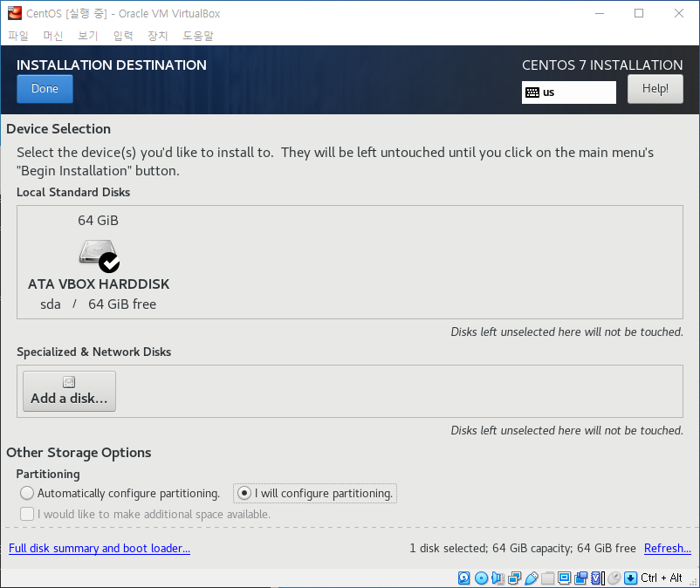The image size is (700, 588).
Task: Click the host key arrow icon
Action: [630, 578]
